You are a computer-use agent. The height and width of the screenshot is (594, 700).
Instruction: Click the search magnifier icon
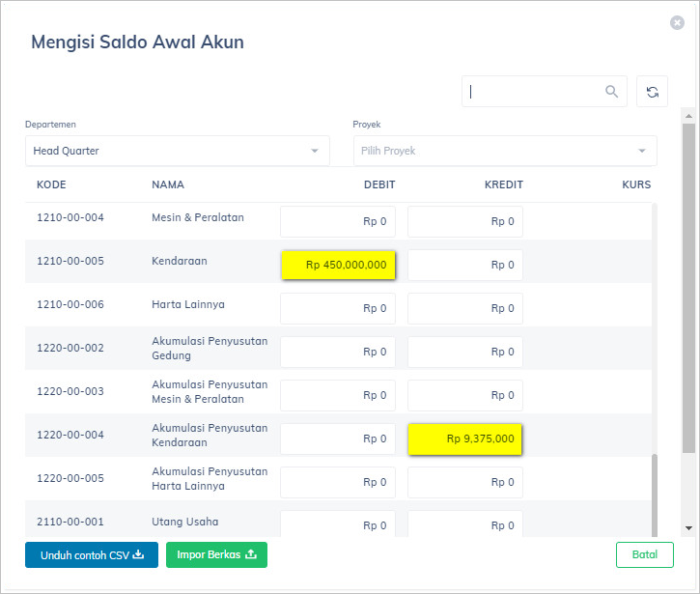pyautogui.click(x=611, y=92)
